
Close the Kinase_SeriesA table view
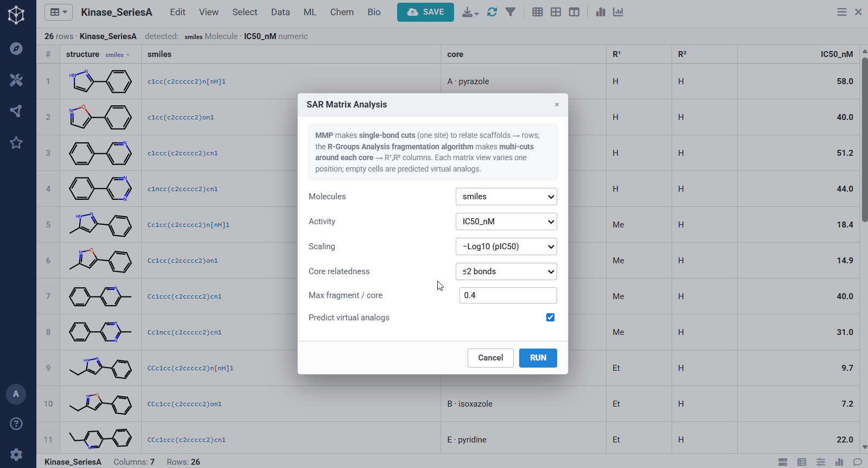858,12
